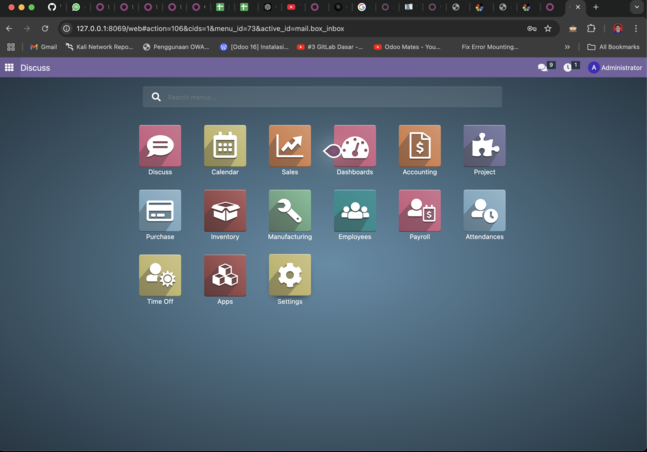This screenshot has width=647, height=452.
Task: Open the Accounting app
Action: pos(419,146)
